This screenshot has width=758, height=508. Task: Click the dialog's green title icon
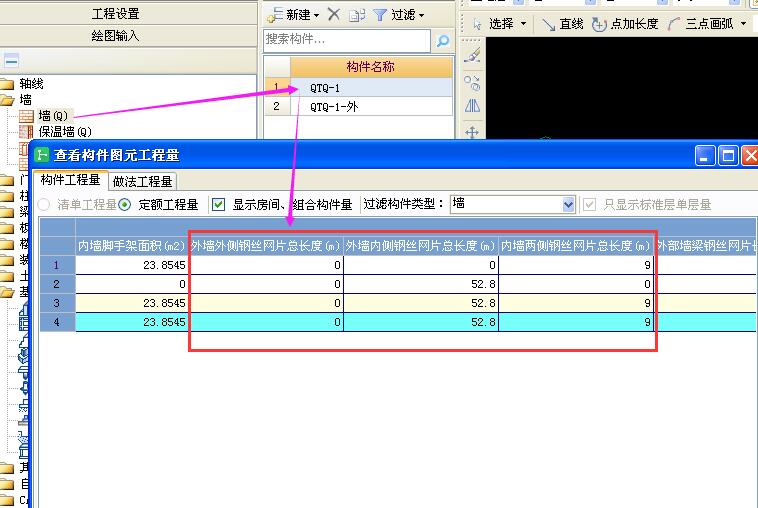[42, 155]
